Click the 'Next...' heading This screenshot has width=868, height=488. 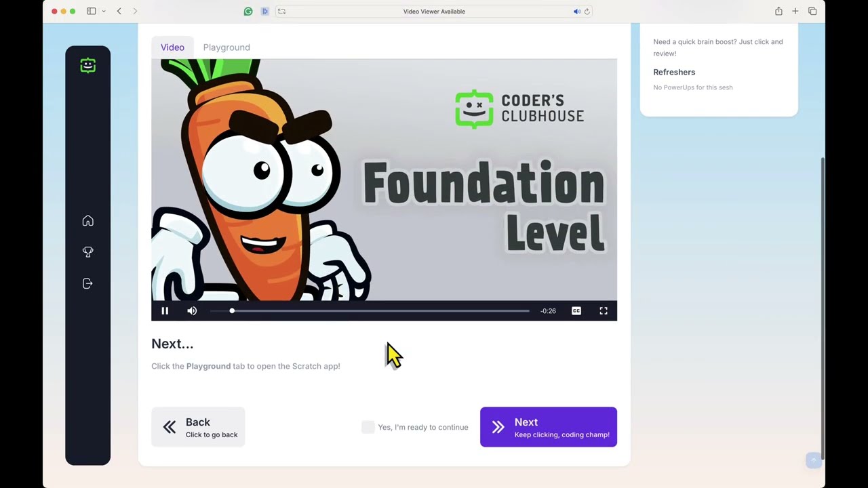point(172,344)
